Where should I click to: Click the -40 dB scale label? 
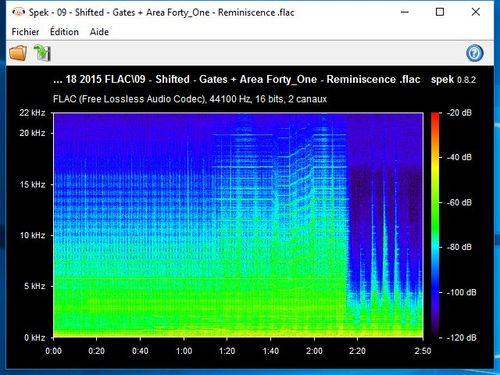459,157
